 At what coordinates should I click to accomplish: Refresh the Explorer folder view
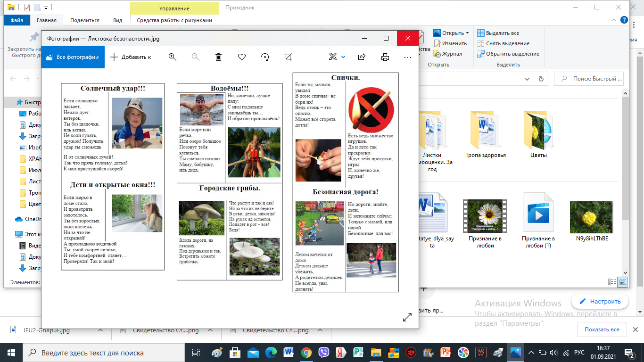[x=541, y=79]
